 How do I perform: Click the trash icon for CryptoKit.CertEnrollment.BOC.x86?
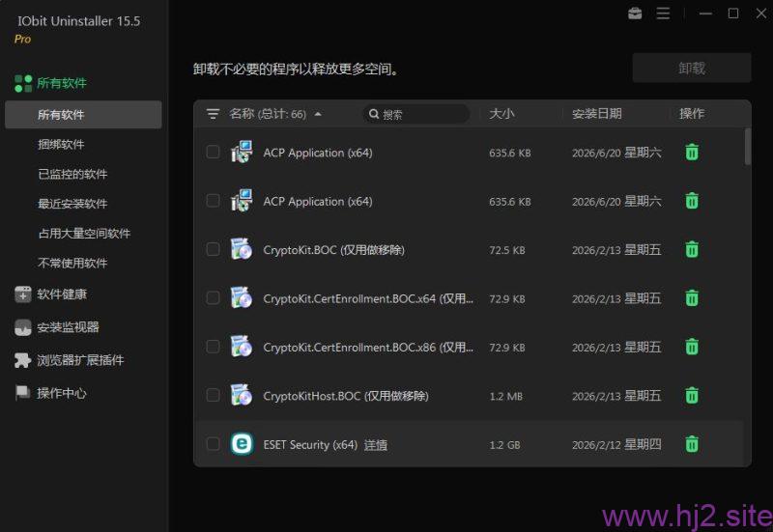(692, 347)
